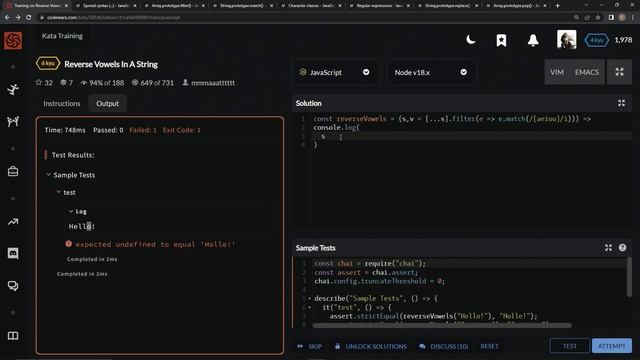640x360 pixels.
Task: Expand the Solution editor panel
Action: tap(621, 103)
